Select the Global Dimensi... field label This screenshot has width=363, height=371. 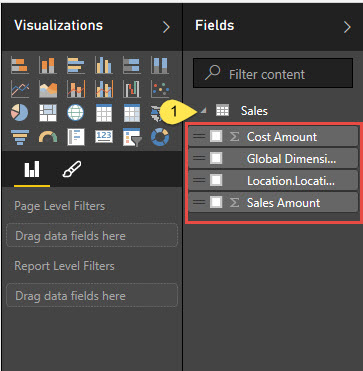click(x=291, y=159)
